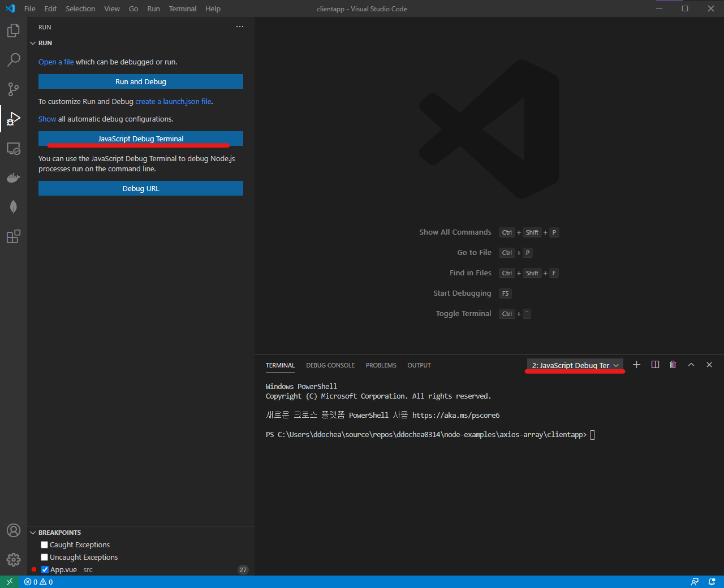This screenshot has width=724, height=588.
Task: Open the Terminal menu
Action: 183,8
